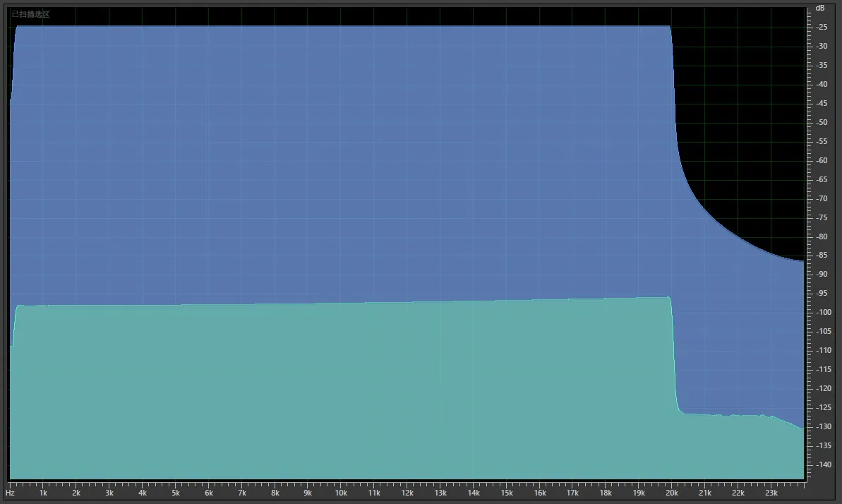Image resolution: width=842 pixels, height=504 pixels.
Task: Select the 16k frequency axis label
Action: pyautogui.click(x=540, y=493)
